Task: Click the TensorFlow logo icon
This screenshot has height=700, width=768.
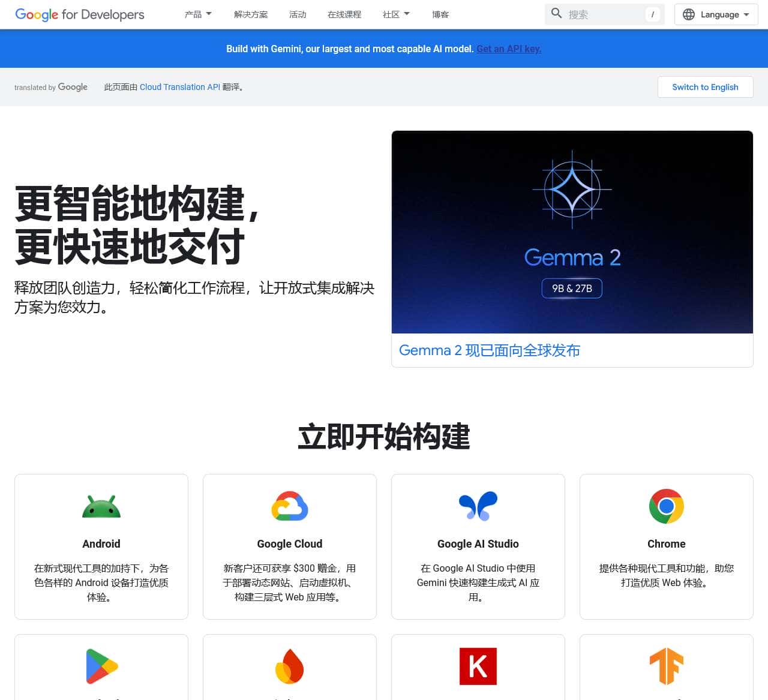Action: click(x=666, y=666)
